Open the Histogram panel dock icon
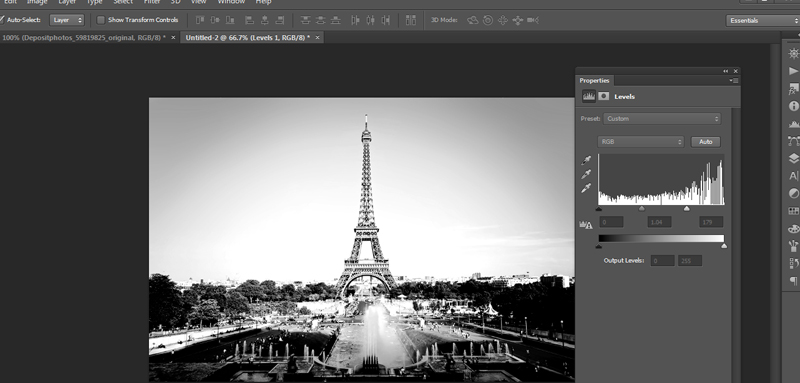The image size is (800, 383). pos(793,124)
